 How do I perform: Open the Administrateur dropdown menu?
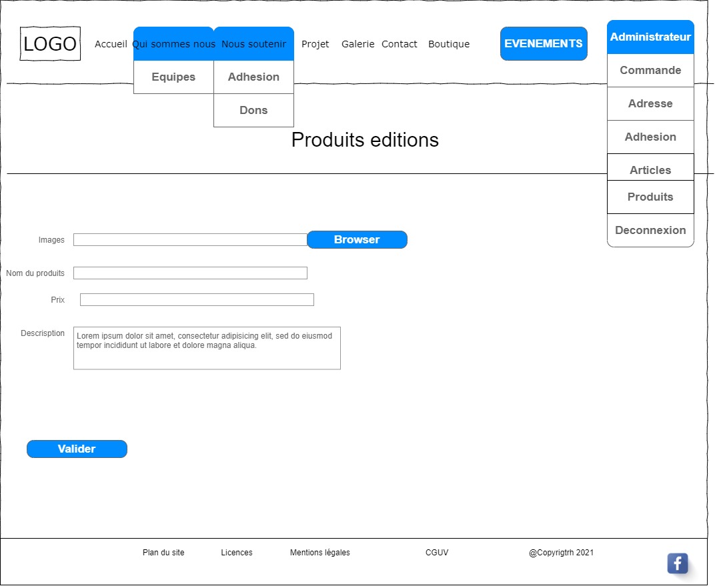point(650,37)
